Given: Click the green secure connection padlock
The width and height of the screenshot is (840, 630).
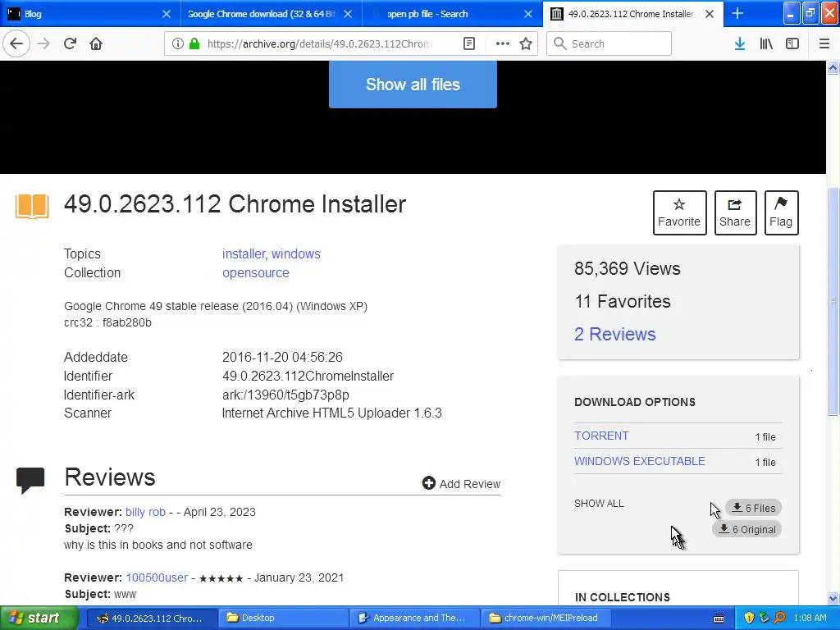Looking at the screenshot, I should coord(194,43).
